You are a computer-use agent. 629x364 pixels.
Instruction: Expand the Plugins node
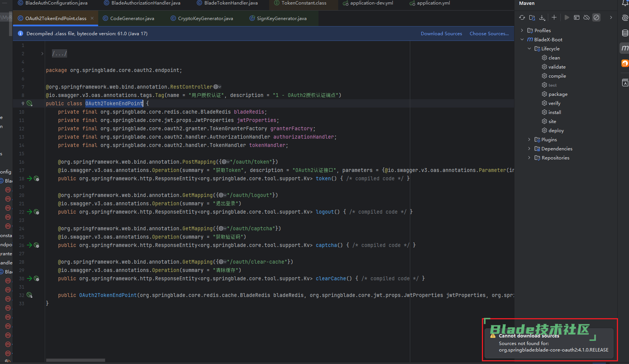529,139
